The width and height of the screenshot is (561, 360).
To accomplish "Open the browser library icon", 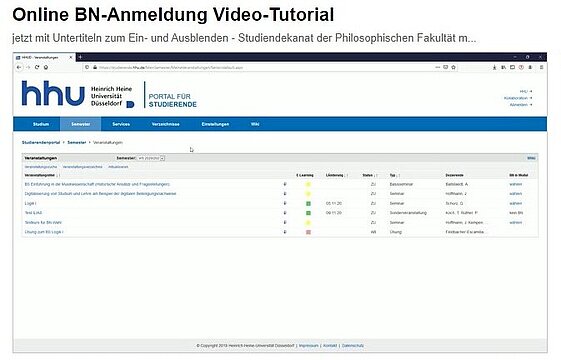I will tap(503, 67).
